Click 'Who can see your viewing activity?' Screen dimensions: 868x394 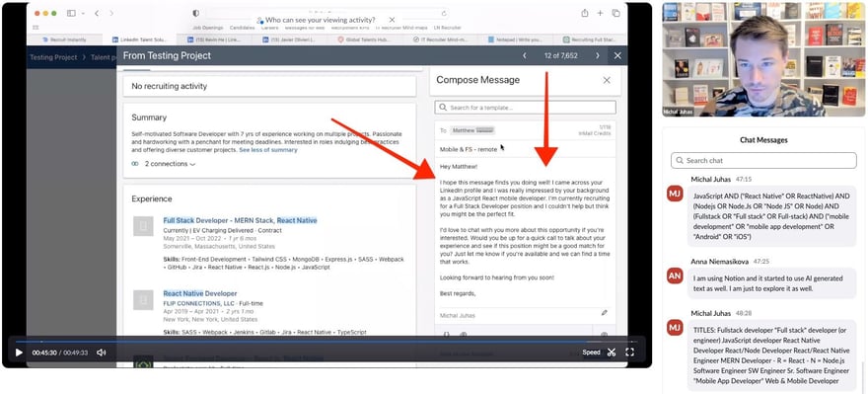[320, 20]
